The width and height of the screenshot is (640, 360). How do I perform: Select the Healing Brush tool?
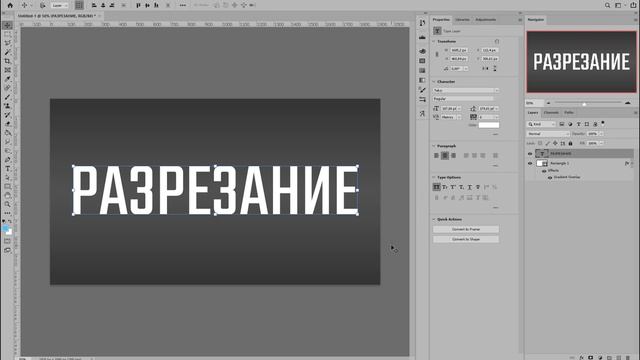[7, 88]
